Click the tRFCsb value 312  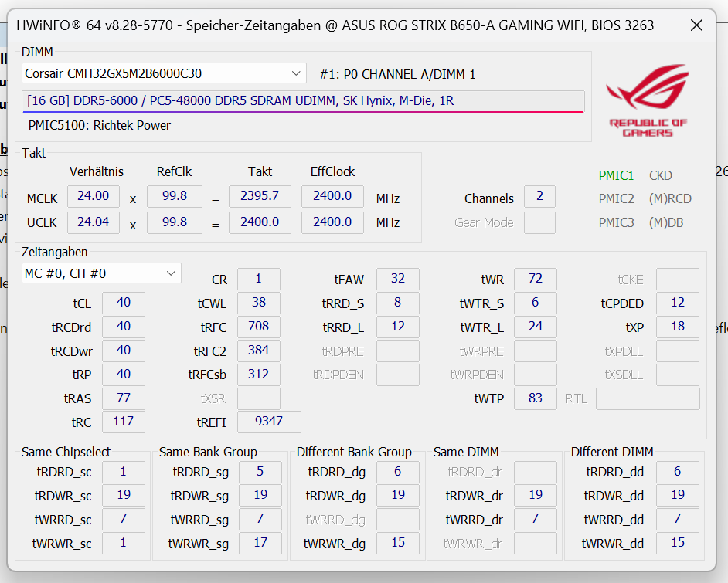coord(259,375)
